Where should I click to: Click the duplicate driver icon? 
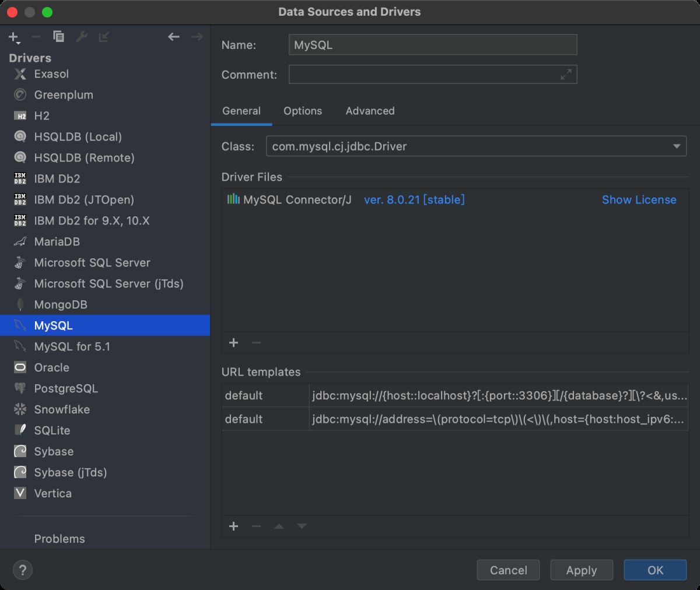click(x=58, y=37)
